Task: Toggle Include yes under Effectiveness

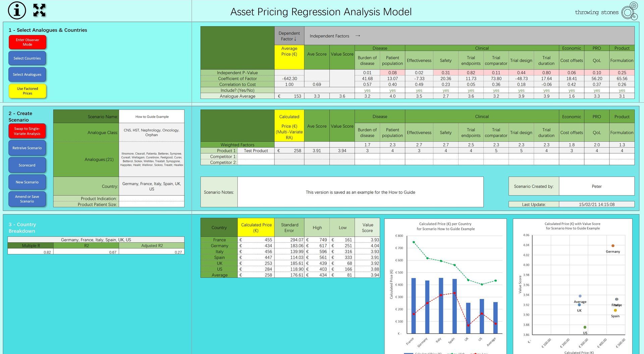Action: [419, 90]
